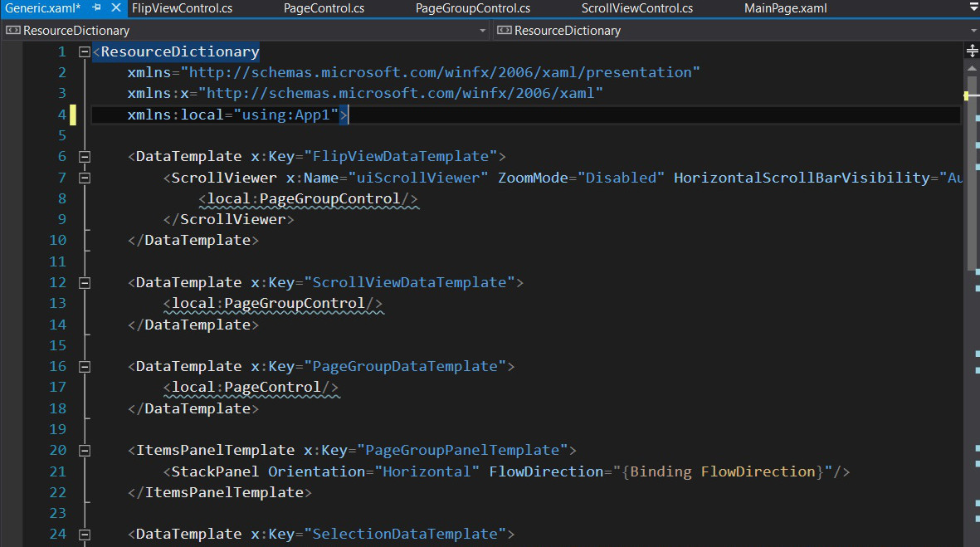Collapse the PageGroupDataTemplate block

coord(84,367)
